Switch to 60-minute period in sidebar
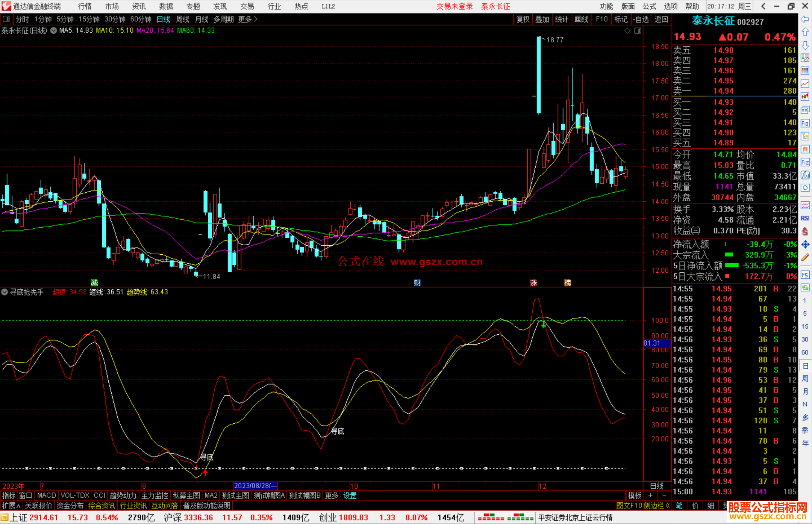Screen dimensions: 812x524 pyautogui.click(x=804, y=352)
